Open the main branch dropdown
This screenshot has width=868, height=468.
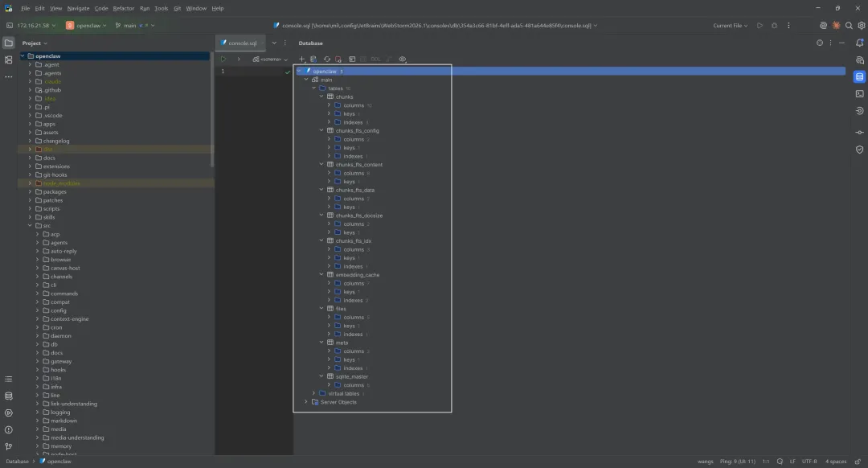pyautogui.click(x=134, y=26)
